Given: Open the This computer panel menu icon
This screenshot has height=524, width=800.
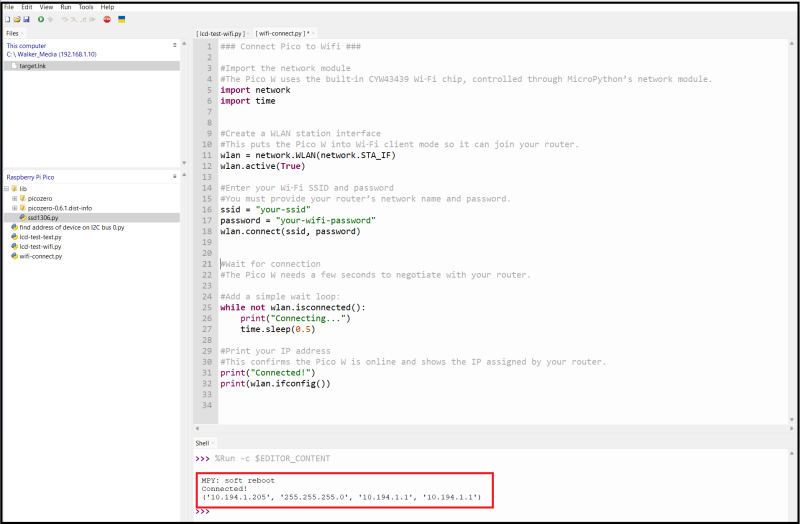Looking at the screenshot, I should coord(174,45).
